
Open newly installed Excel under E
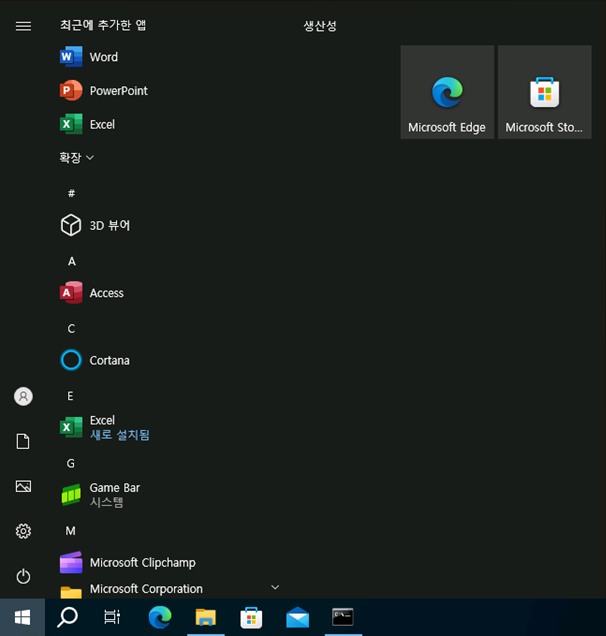pyautogui.click(x=170, y=427)
